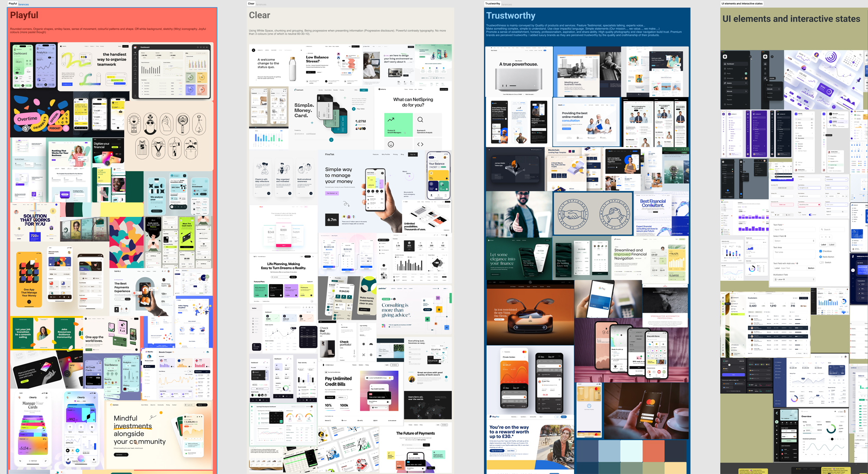The image size is (868, 474).
Task: Select the apple-on-head arrow icon
Action: point(191,148)
